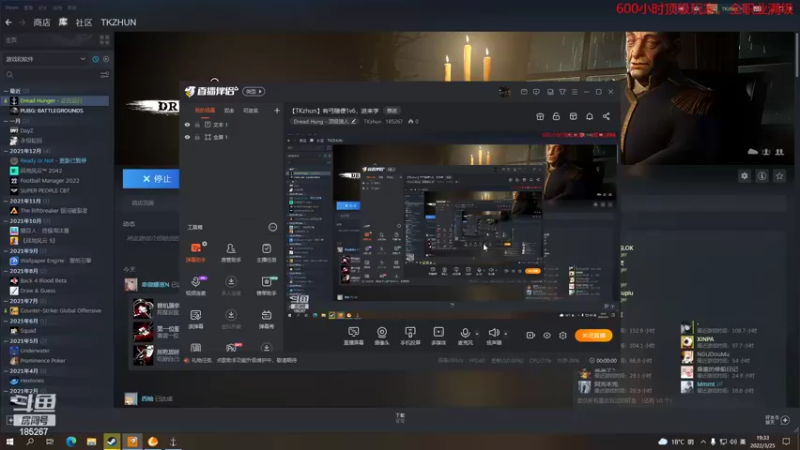Expand speaker options arrow
Image resolution: width=800 pixels, height=450 pixels.
pyautogui.click(x=506, y=334)
